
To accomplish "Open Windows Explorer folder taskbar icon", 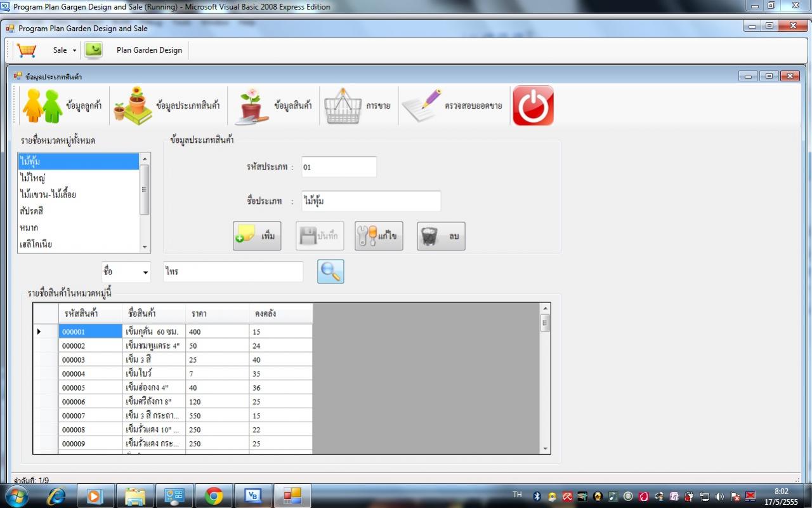I will point(135,495).
